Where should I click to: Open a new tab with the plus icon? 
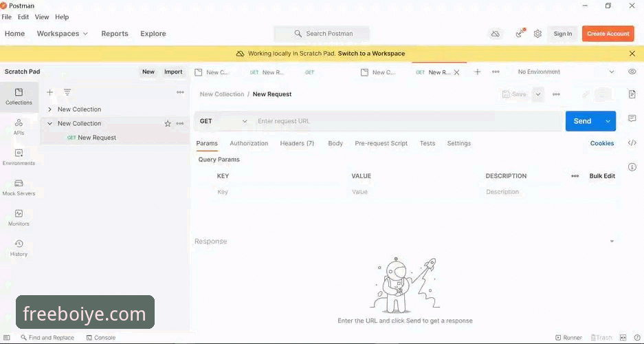point(477,72)
